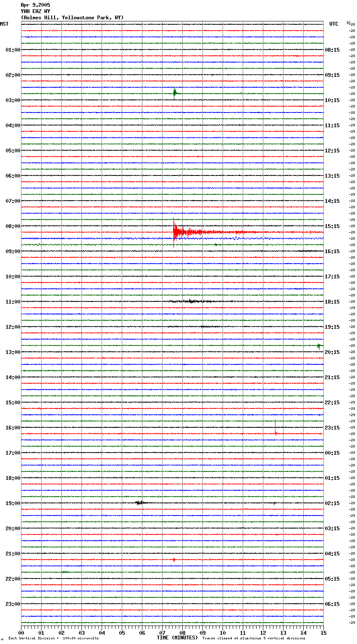
Task: Select the '11:00' MST time label
Action: click(x=13, y=302)
